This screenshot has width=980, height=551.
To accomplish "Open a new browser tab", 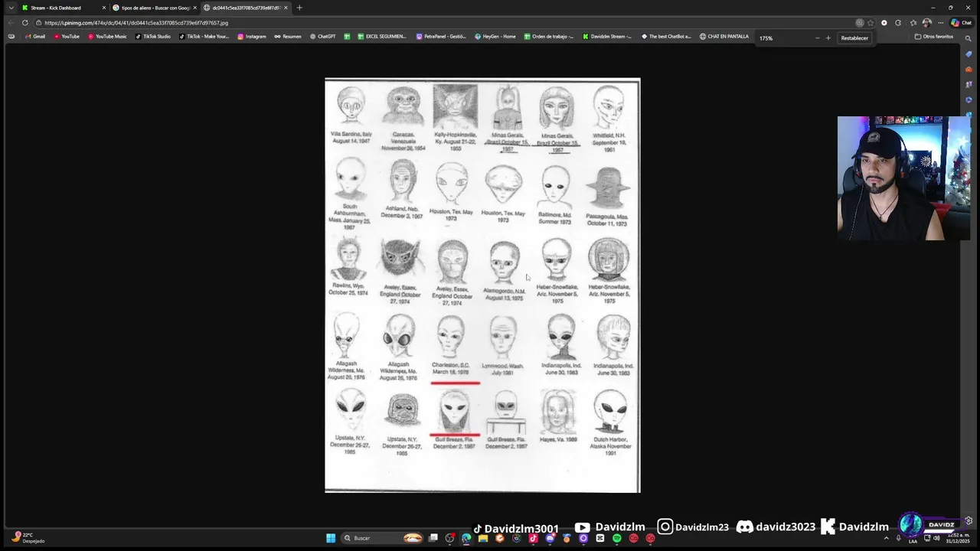I will pos(299,8).
